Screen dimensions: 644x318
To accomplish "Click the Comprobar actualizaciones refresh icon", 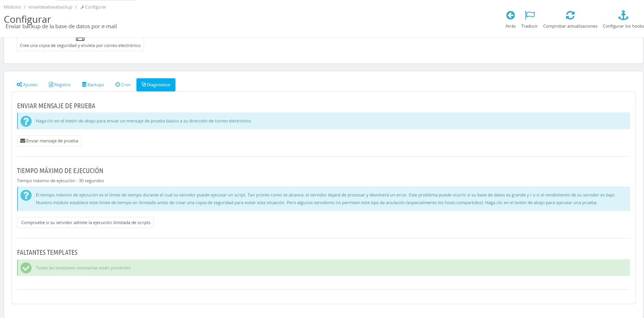I will coord(570,15).
